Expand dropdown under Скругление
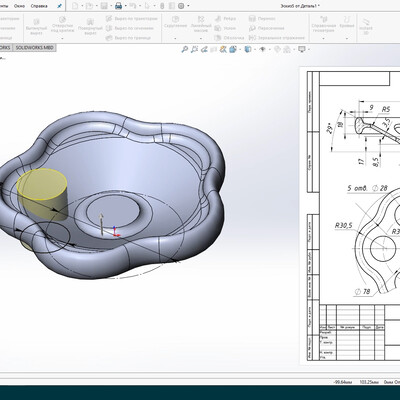400x400 pixels. pos(175,38)
